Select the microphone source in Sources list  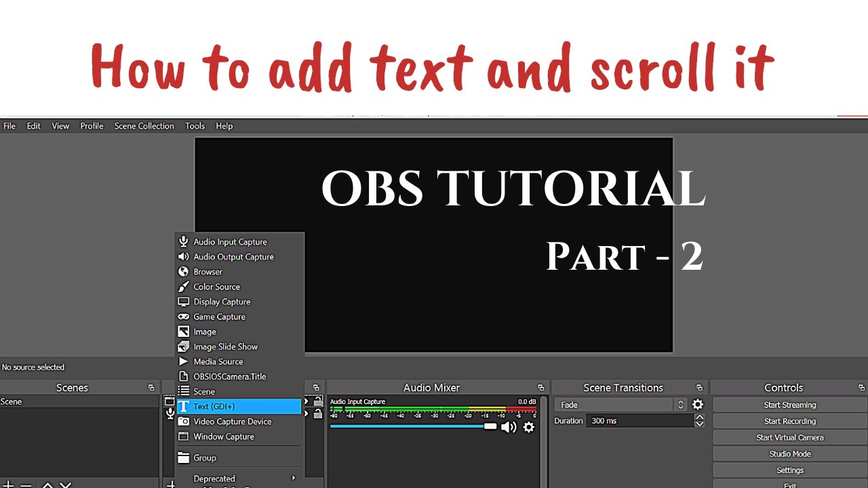(x=170, y=413)
